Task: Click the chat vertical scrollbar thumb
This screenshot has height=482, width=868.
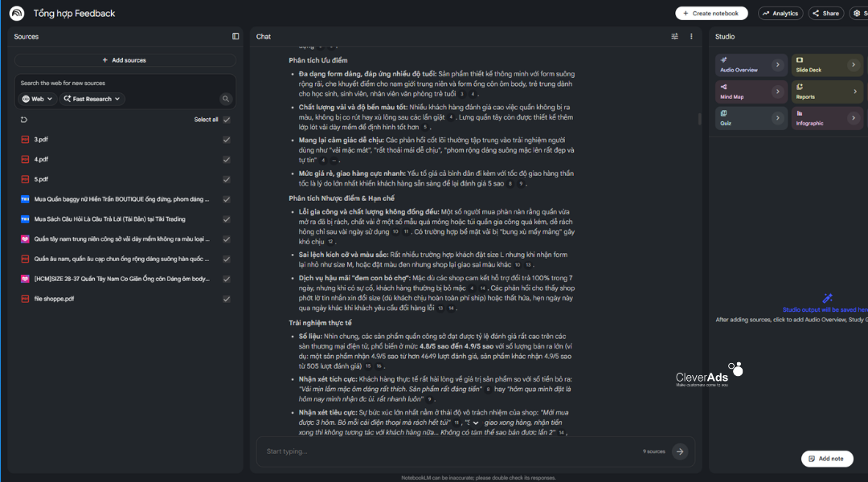Action: tap(699, 119)
